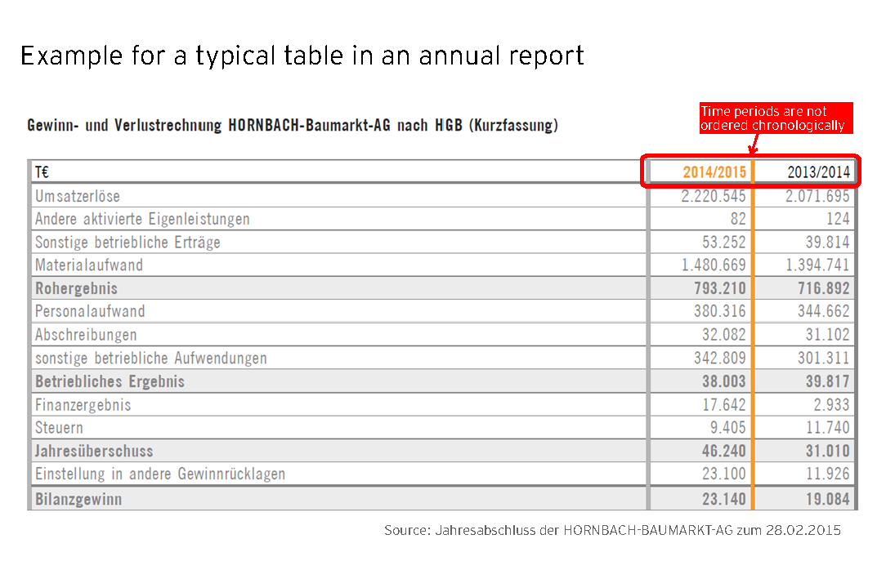Click the value '31.010'
This screenshot has width=886, height=588.
[828, 452]
